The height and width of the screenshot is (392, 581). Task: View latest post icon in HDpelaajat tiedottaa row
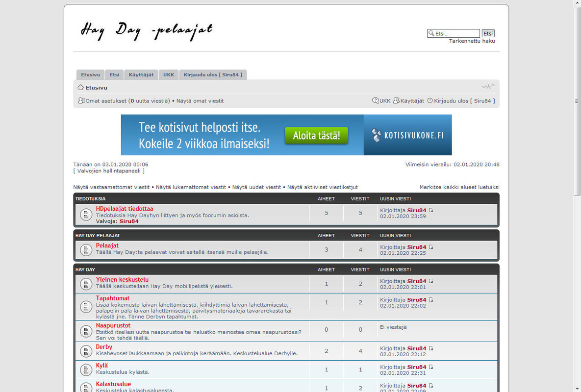coord(430,210)
